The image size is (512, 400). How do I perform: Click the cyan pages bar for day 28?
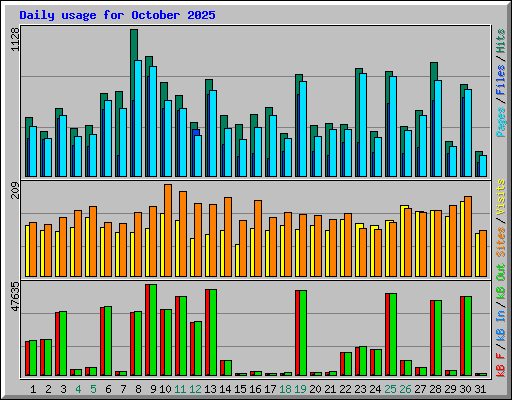(x=438, y=128)
